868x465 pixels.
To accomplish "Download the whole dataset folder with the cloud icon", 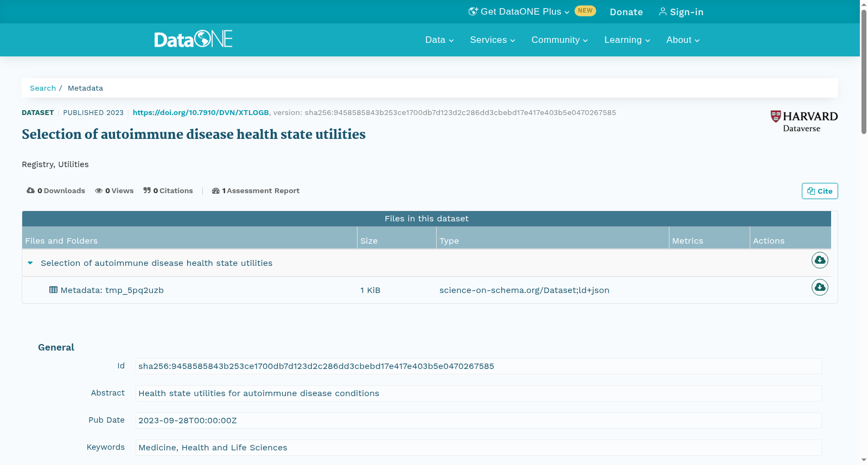I will (x=820, y=260).
